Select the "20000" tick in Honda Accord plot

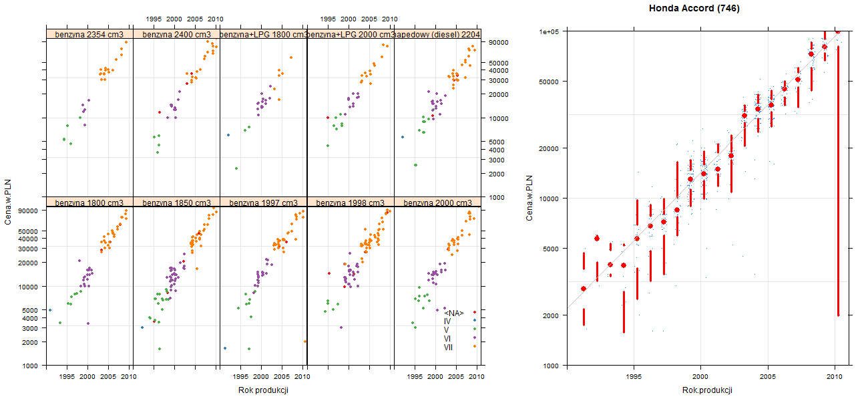(550, 148)
